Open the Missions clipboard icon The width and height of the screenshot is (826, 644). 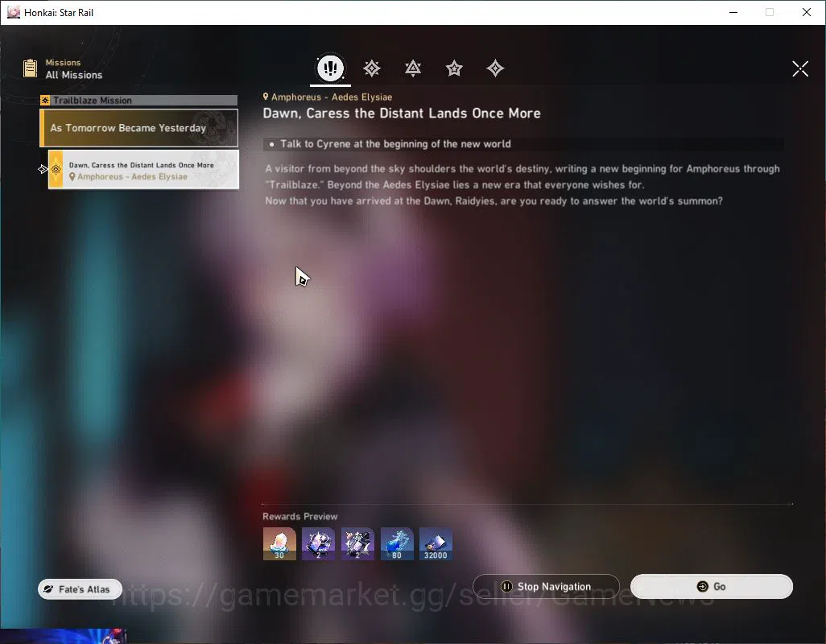click(x=30, y=68)
